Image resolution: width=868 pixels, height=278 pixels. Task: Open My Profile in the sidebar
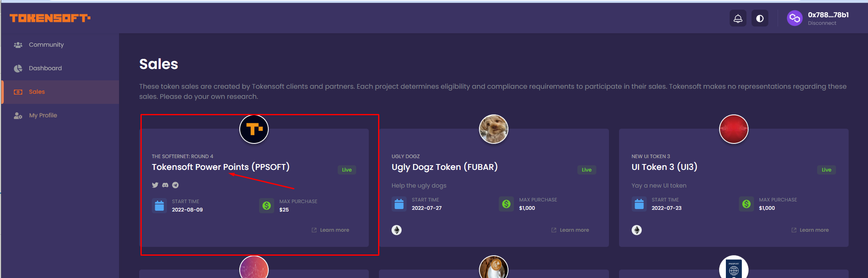60,115
